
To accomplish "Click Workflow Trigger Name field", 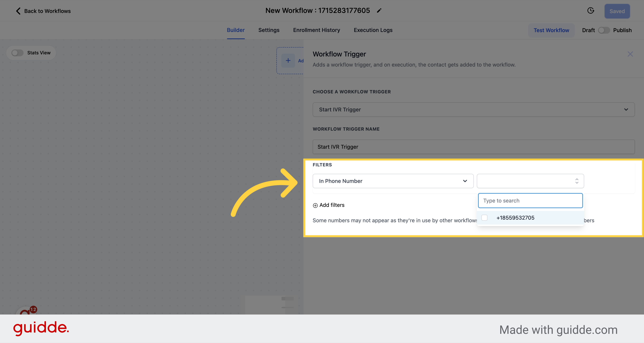I will [473, 147].
